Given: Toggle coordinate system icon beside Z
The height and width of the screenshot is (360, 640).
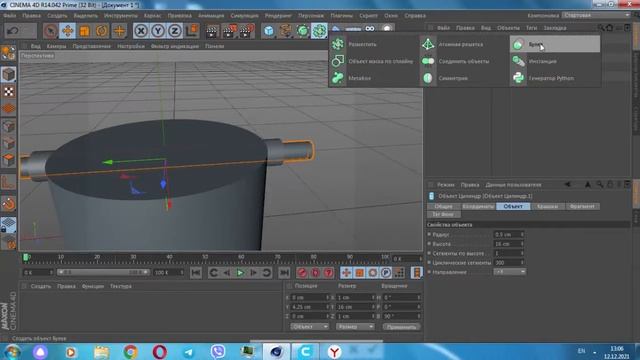Looking at the screenshot, I should click(x=192, y=31).
